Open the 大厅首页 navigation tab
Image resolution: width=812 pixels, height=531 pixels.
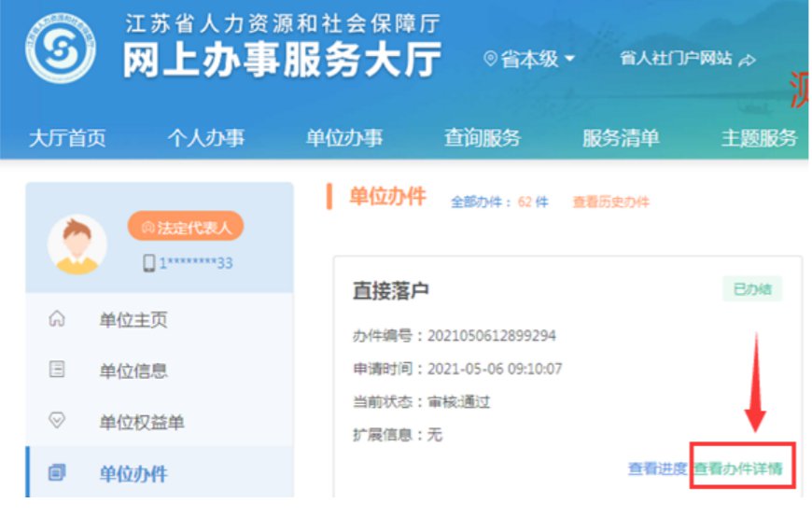click(x=67, y=138)
